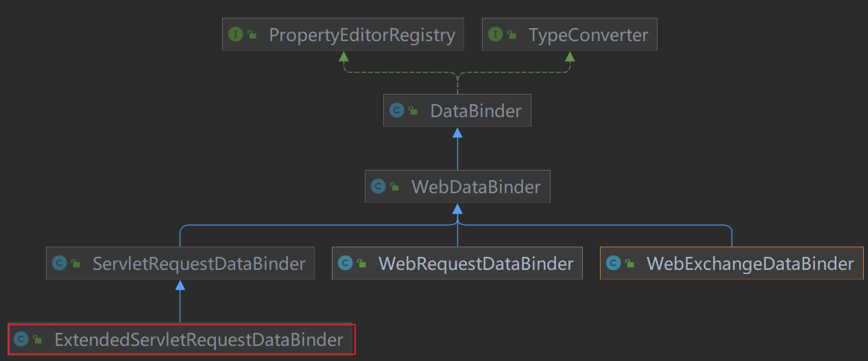Click the ExtendedServletRequestDataBinder class icon
Image resolution: width=868 pixels, height=361 pixels.
click(x=21, y=339)
